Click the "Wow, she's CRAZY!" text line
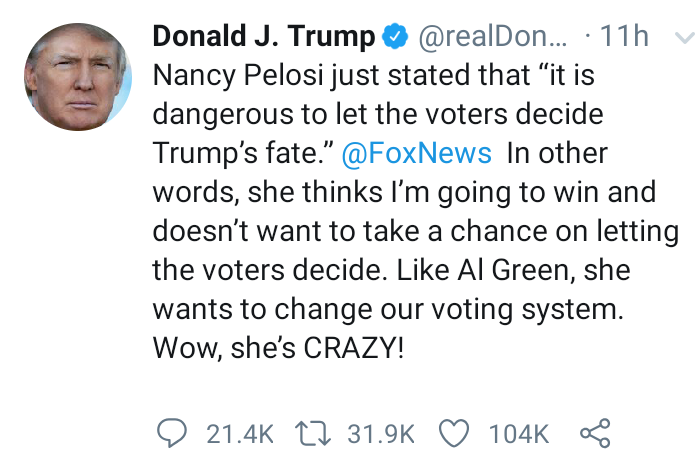696x462 pixels. point(278,347)
